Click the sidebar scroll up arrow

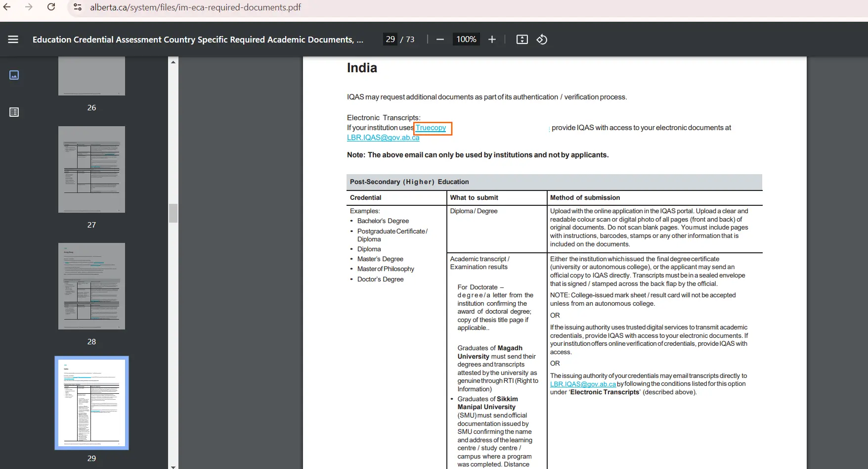point(173,62)
